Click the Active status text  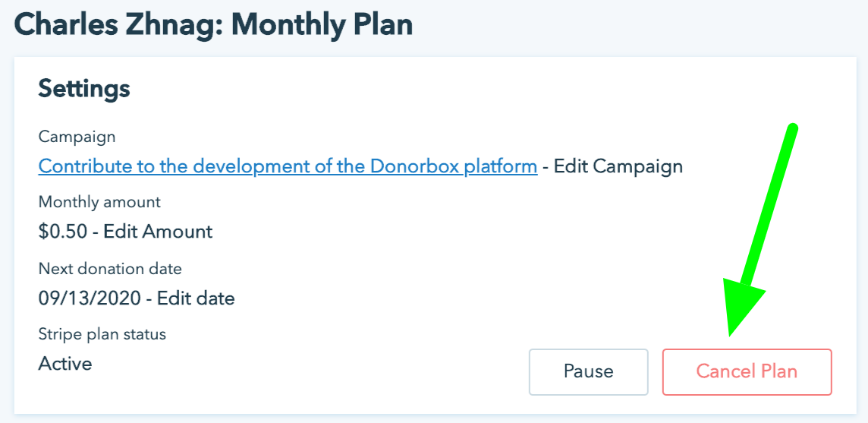click(65, 364)
